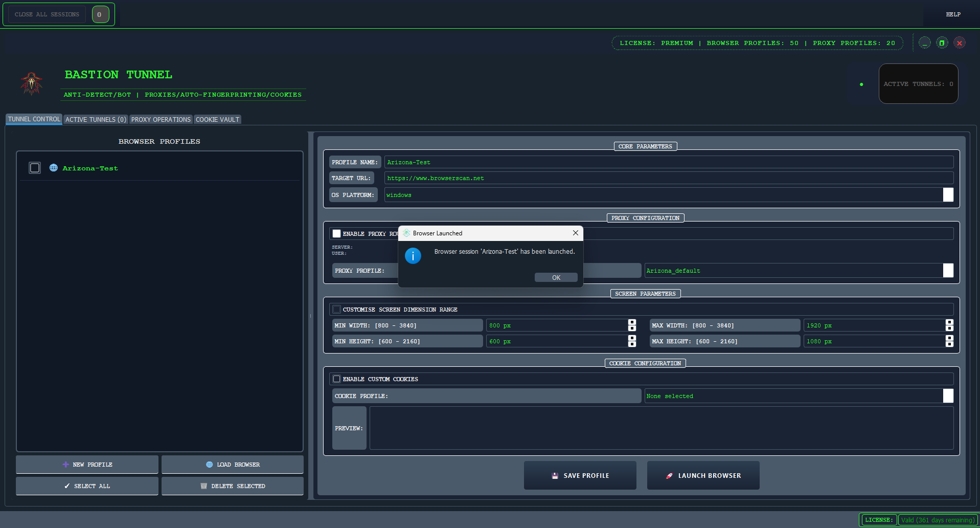This screenshot has height=528, width=980.
Task: Click Min Width spinner arrows
Action: coord(632,325)
